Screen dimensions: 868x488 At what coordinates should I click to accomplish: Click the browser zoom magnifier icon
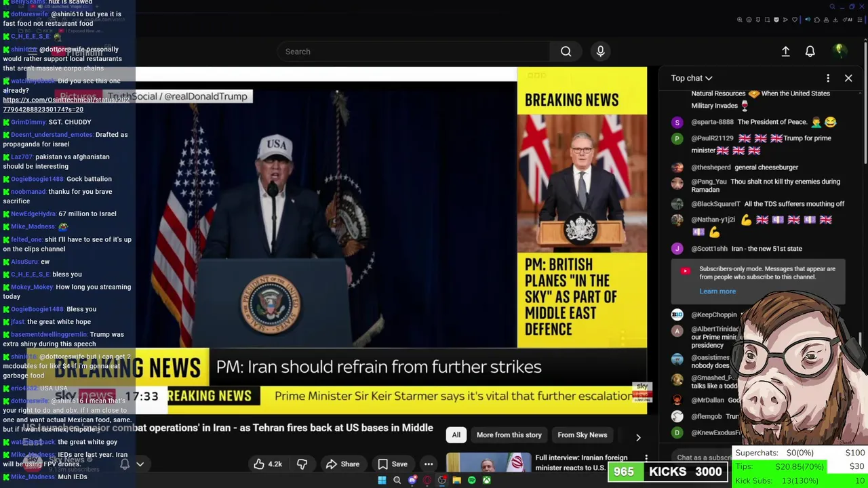[x=739, y=20]
